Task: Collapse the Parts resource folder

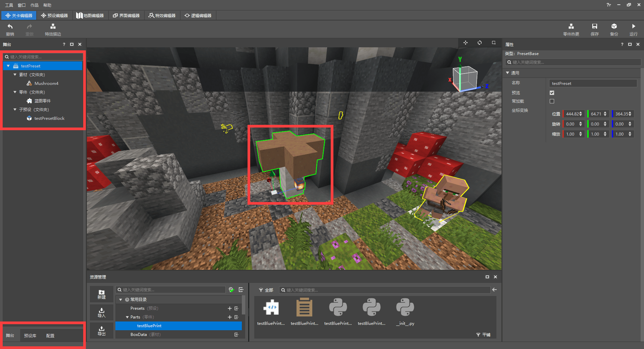Action: (127, 317)
